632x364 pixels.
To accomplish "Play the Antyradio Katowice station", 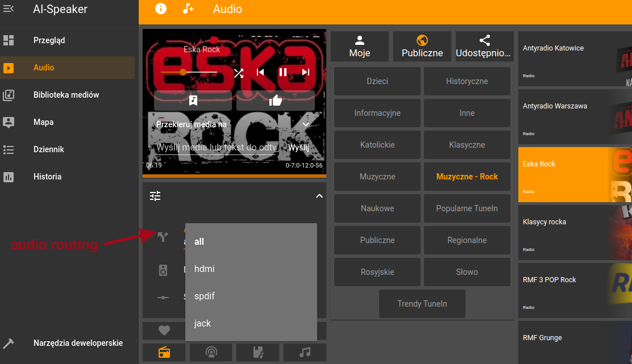I will (575, 59).
